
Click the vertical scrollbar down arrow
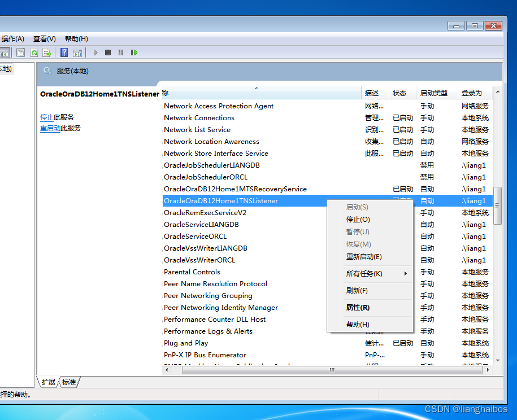click(x=498, y=361)
